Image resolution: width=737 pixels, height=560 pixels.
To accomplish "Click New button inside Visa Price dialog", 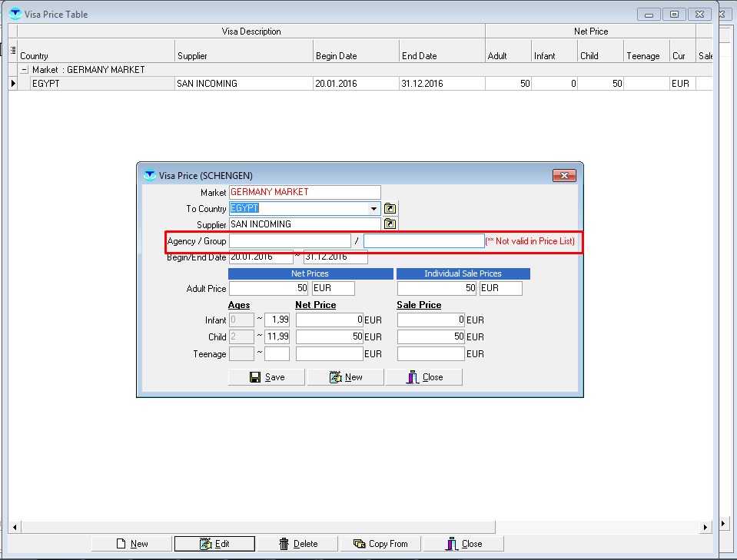I will 346,377.
